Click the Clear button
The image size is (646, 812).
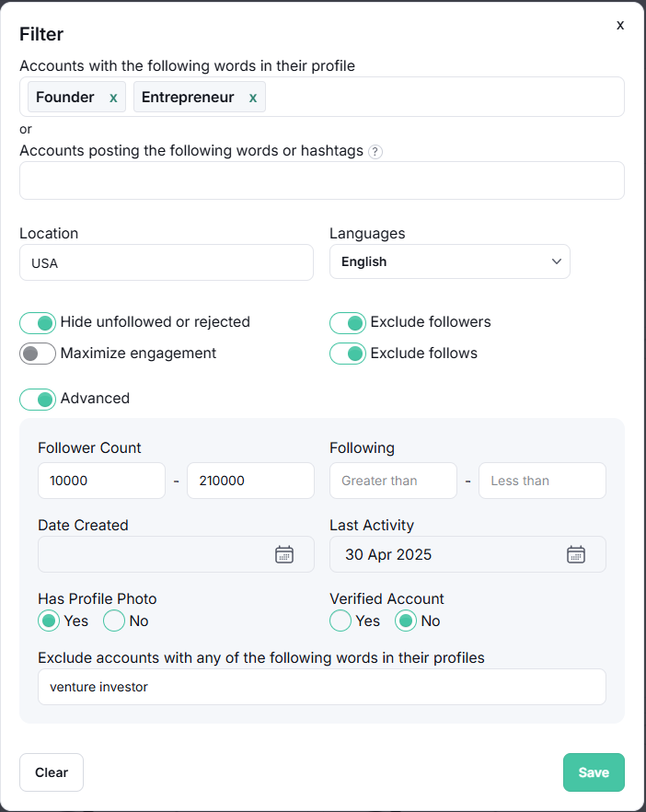click(x=52, y=772)
